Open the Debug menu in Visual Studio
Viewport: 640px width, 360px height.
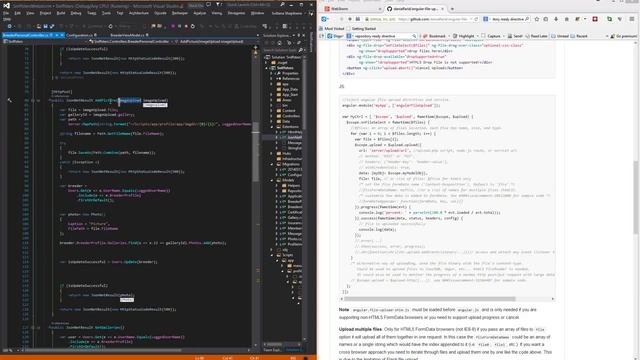[76, 13]
